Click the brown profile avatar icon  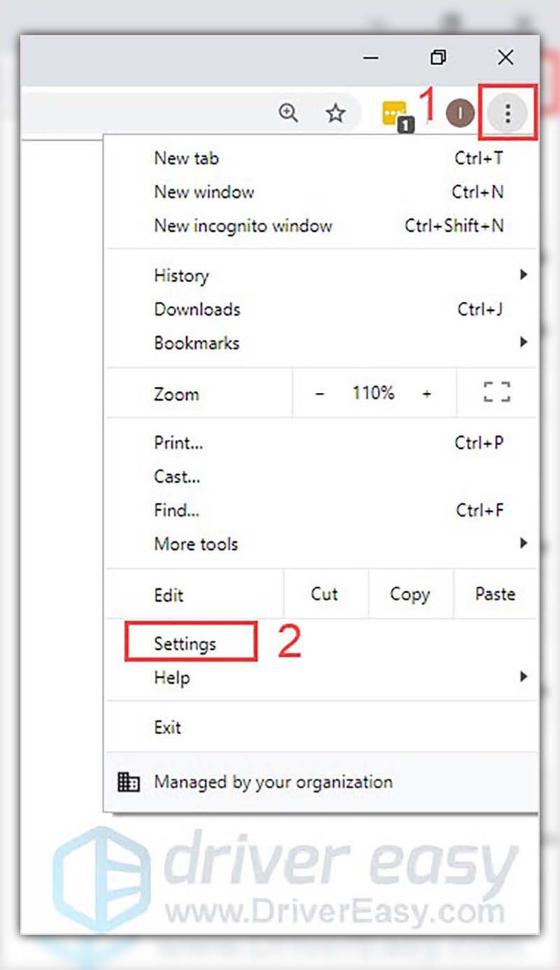tap(460, 113)
